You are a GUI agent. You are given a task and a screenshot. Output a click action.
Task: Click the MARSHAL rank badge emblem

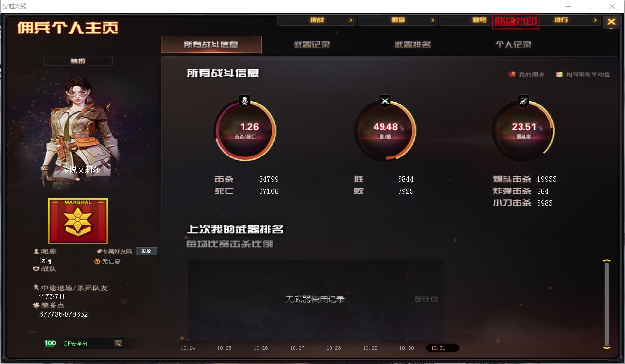pyautogui.click(x=78, y=221)
